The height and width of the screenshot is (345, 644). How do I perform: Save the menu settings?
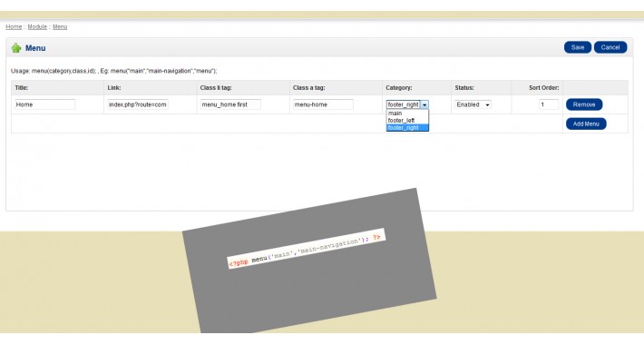[x=577, y=47]
